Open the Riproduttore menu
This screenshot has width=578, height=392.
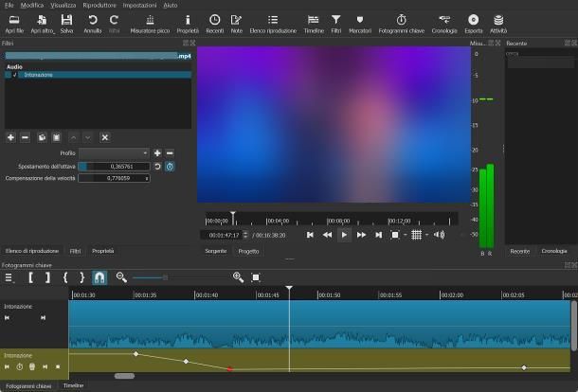(x=99, y=5)
